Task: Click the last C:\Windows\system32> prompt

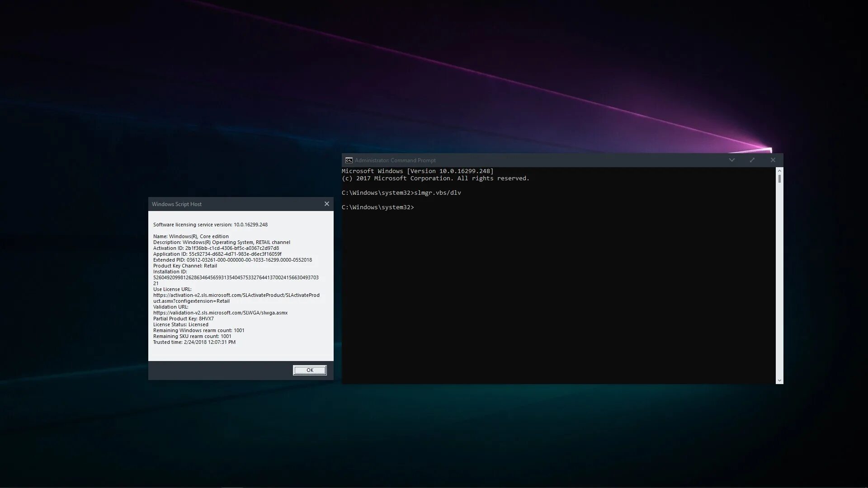Action: coord(378,207)
